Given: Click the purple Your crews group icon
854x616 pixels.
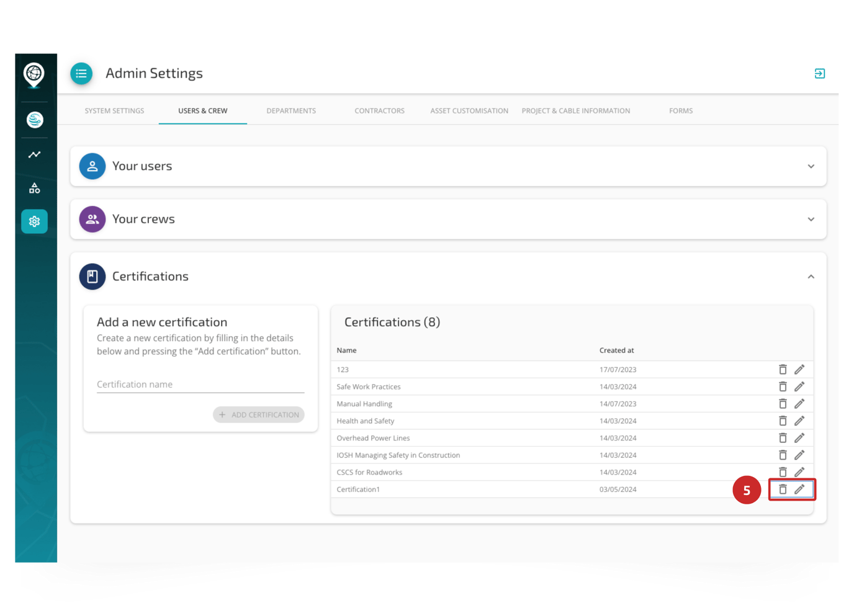Looking at the screenshot, I should tap(92, 219).
